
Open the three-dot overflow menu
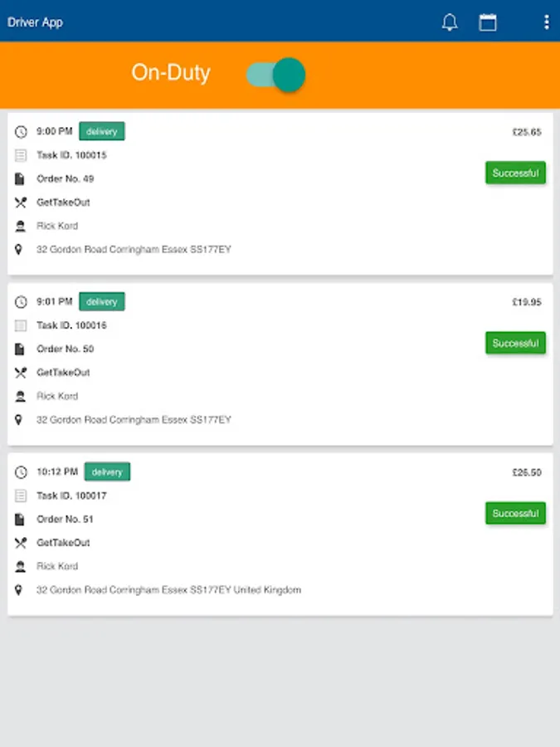546,22
